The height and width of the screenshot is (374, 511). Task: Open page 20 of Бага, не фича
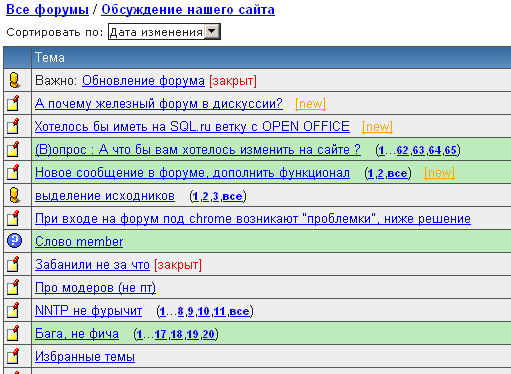pyautogui.click(x=208, y=334)
